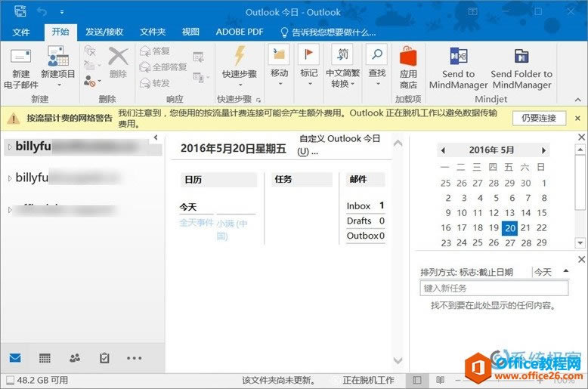The height and width of the screenshot is (389, 588).
Task: Expand third blurred account folder
Action: click(x=10, y=210)
